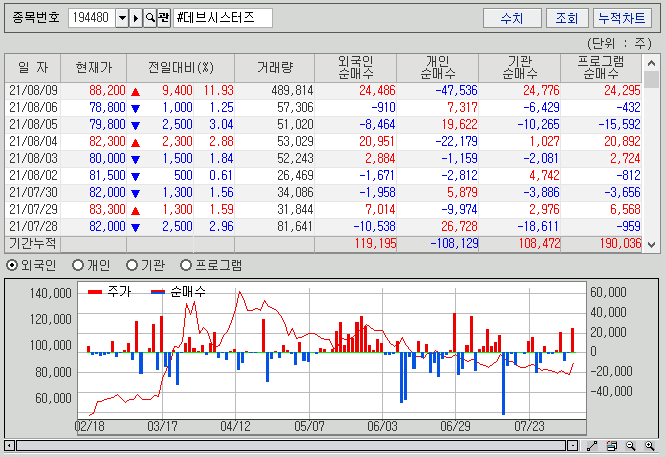Click individual net buy -47,536
The image size is (666, 457).
coord(457,90)
